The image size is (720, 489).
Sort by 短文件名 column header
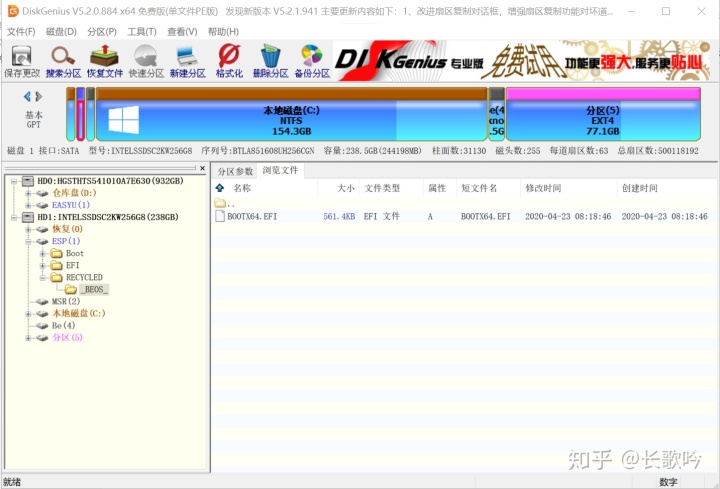(479, 188)
